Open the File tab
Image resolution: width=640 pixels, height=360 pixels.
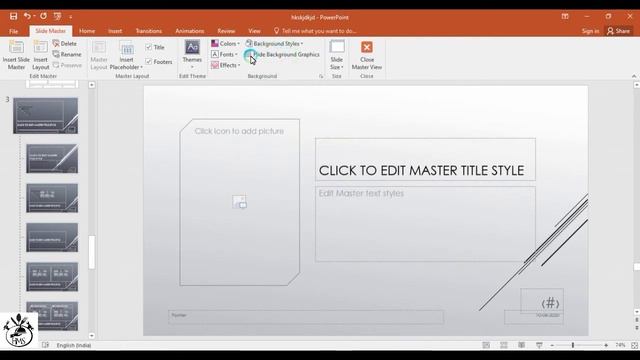(13, 31)
